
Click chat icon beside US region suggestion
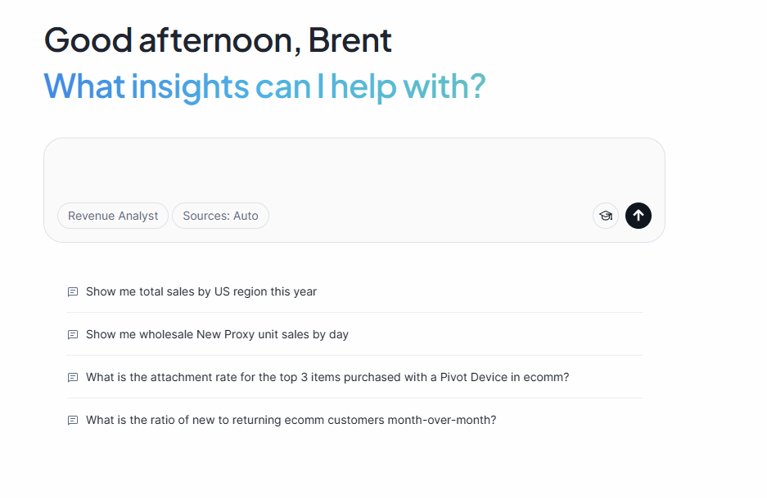pyautogui.click(x=73, y=292)
